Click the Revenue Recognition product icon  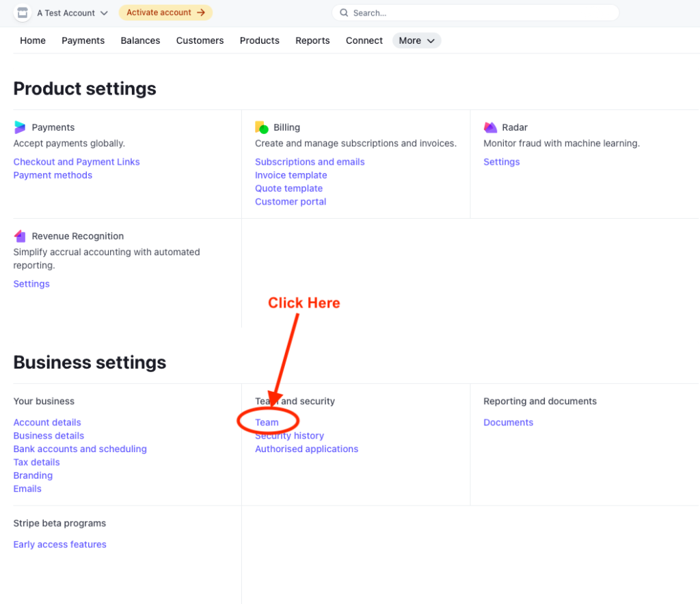[20, 236]
